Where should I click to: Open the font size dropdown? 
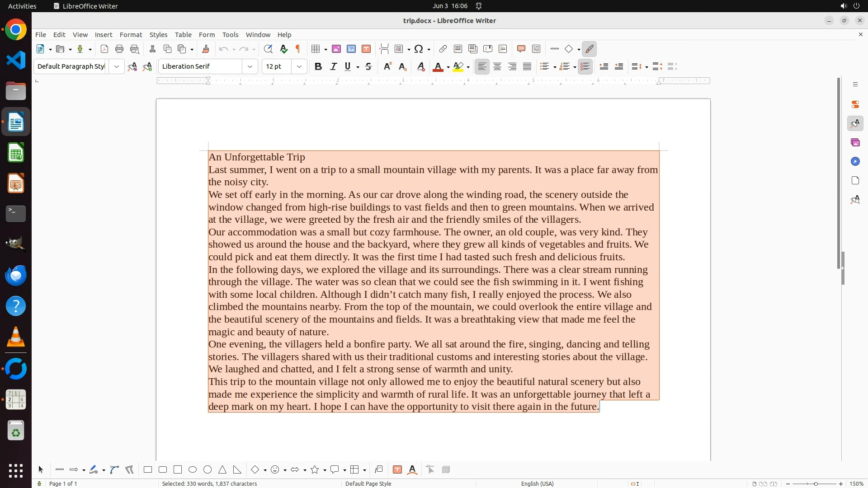coord(299,67)
